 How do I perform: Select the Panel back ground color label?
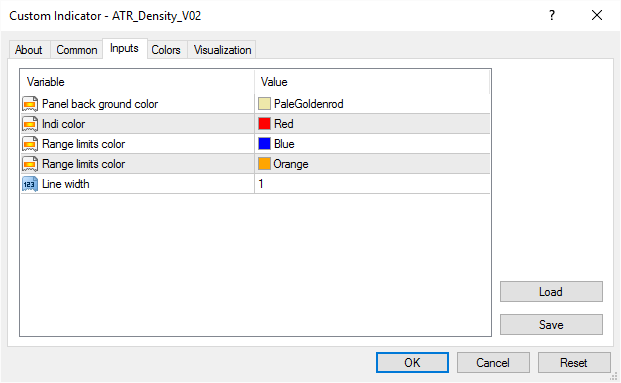100,104
